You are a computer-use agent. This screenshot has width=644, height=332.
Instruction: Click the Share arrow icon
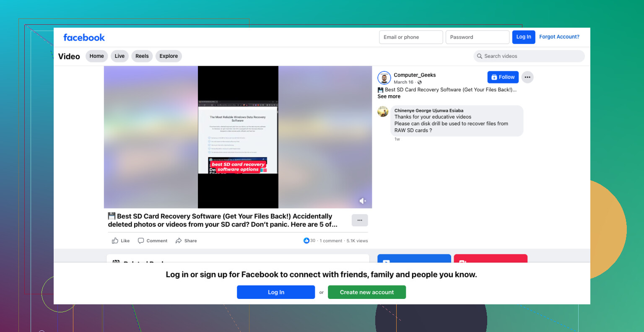(x=179, y=241)
